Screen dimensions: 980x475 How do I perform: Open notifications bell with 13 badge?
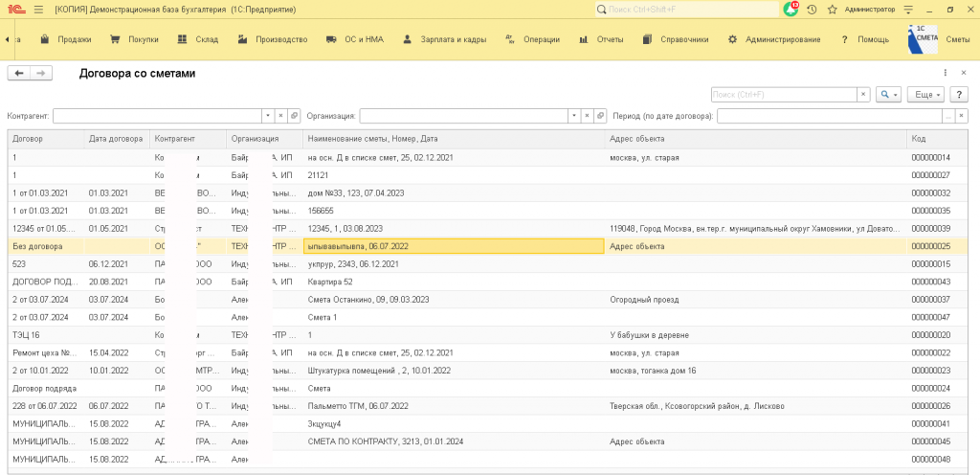point(791,10)
